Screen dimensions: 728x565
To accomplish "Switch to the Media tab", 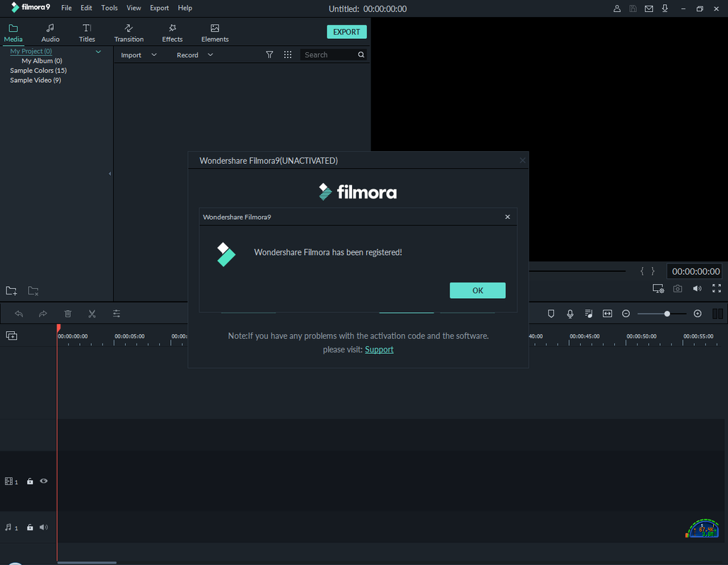I will (x=13, y=33).
